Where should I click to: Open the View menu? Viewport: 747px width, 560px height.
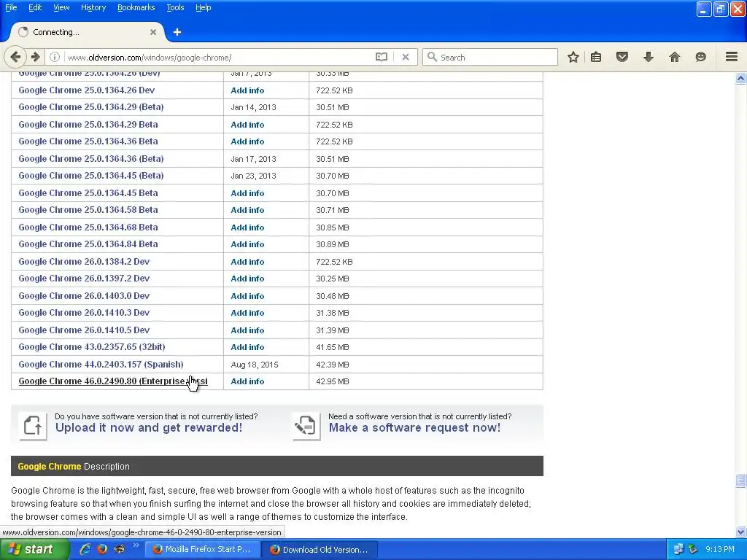[61, 7]
